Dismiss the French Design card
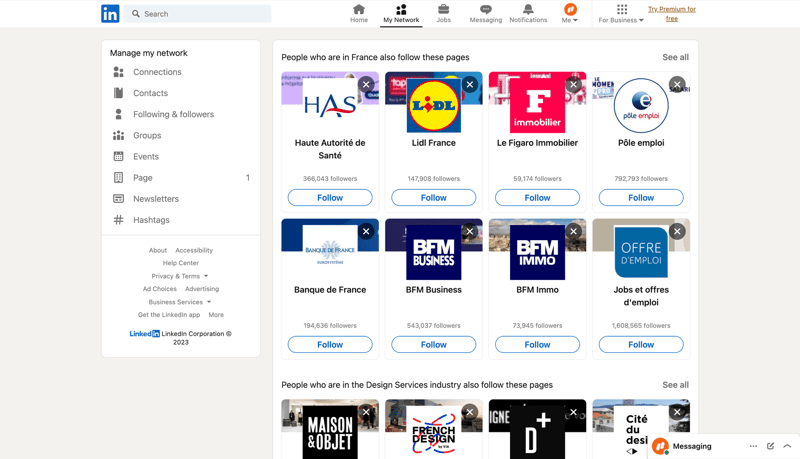The height and width of the screenshot is (459, 800). click(469, 412)
